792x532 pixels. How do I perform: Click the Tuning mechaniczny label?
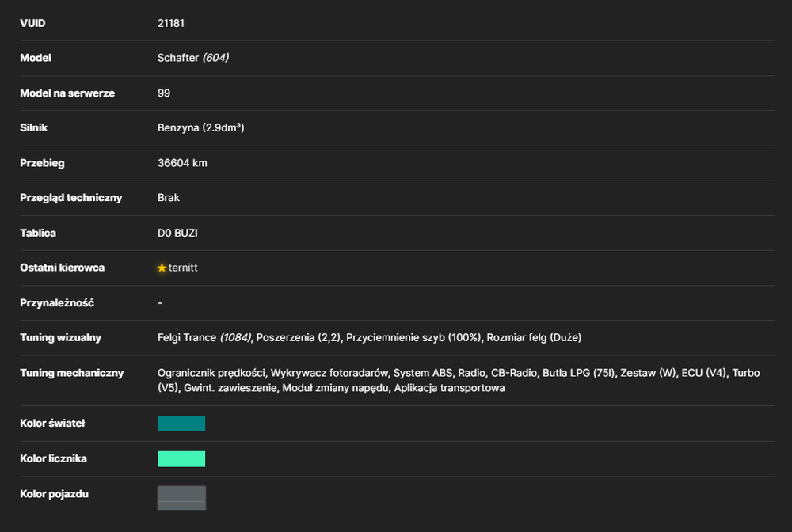click(72, 373)
